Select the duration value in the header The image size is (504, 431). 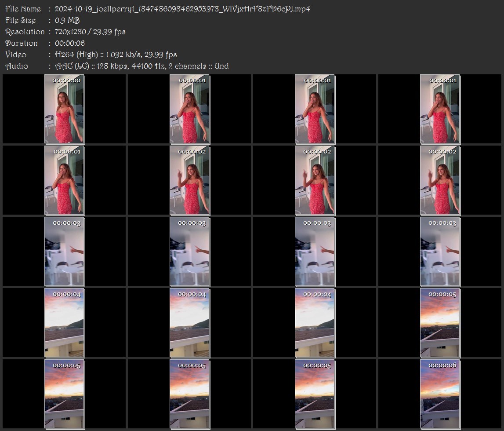(70, 43)
